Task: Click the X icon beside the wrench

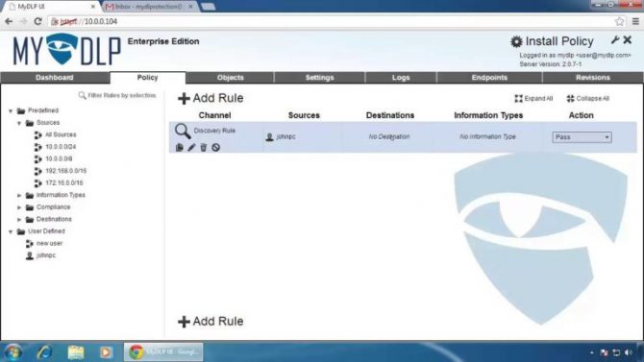Action: tap(627, 39)
